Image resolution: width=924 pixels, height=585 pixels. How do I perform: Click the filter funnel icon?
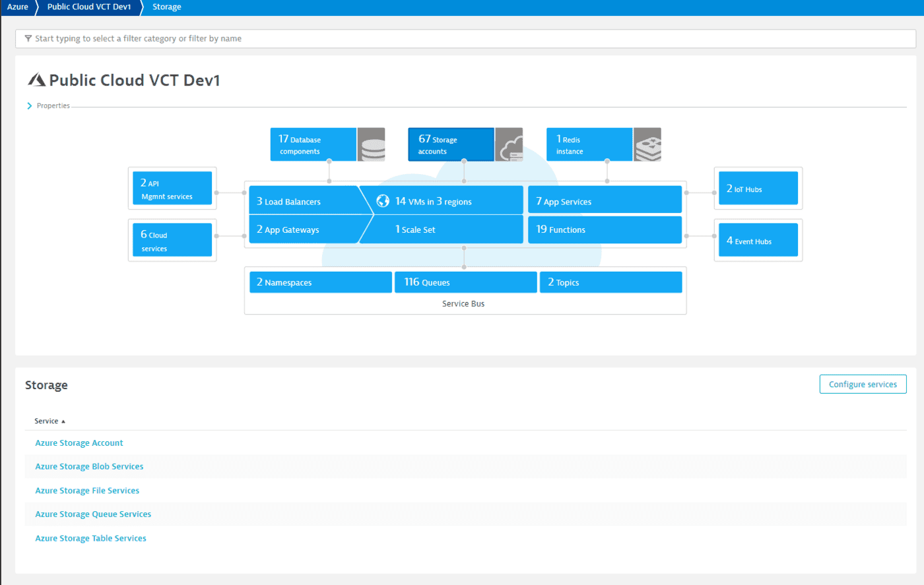pos(28,38)
